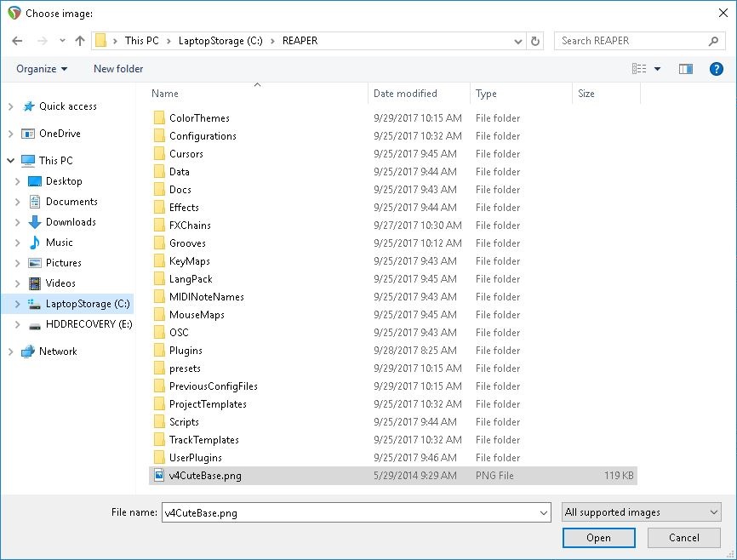Sort files by Name column header
Image resolution: width=737 pixels, height=560 pixels.
pos(166,94)
